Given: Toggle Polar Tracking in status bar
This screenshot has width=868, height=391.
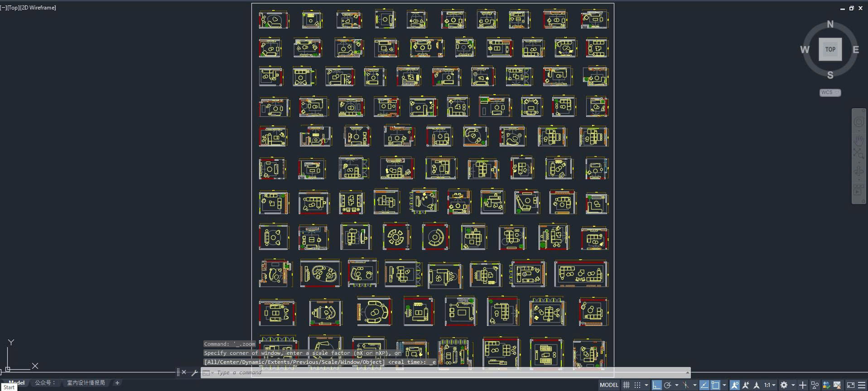Looking at the screenshot, I should point(668,385).
